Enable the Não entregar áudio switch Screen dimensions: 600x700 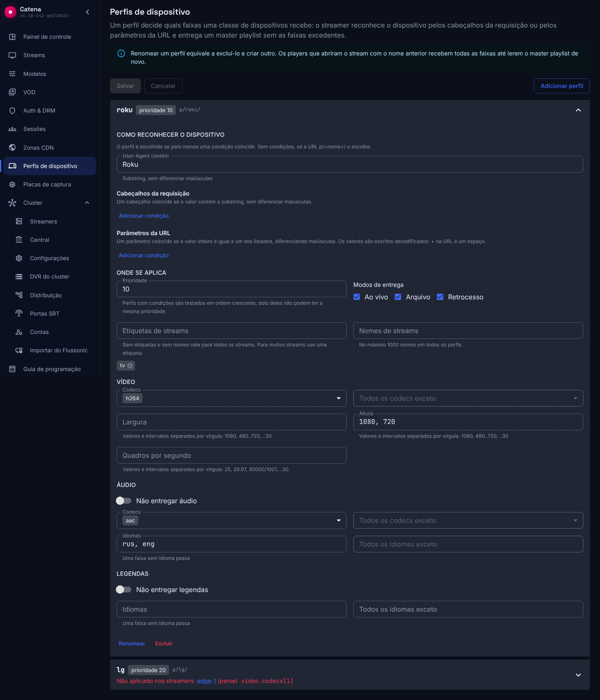coord(124,501)
